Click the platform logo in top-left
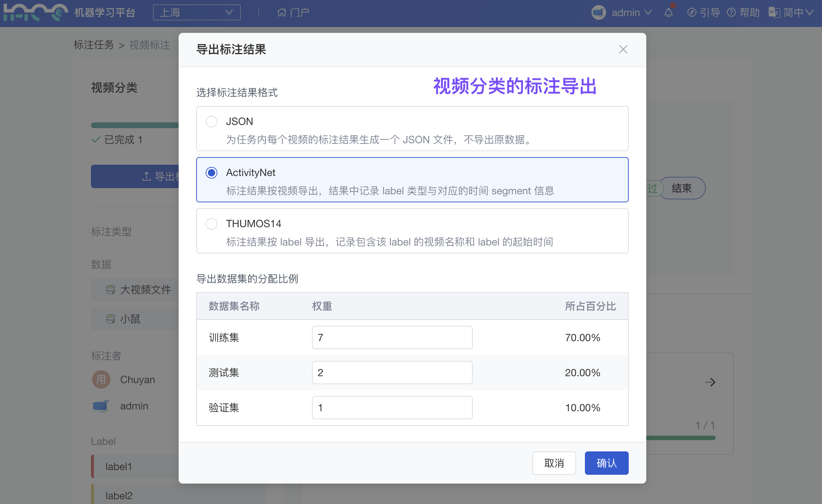The height and width of the screenshot is (504, 822). pyautogui.click(x=35, y=13)
